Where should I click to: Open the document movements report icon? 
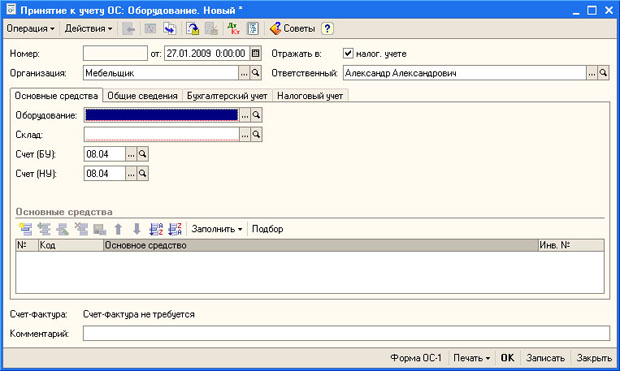(253, 28)
